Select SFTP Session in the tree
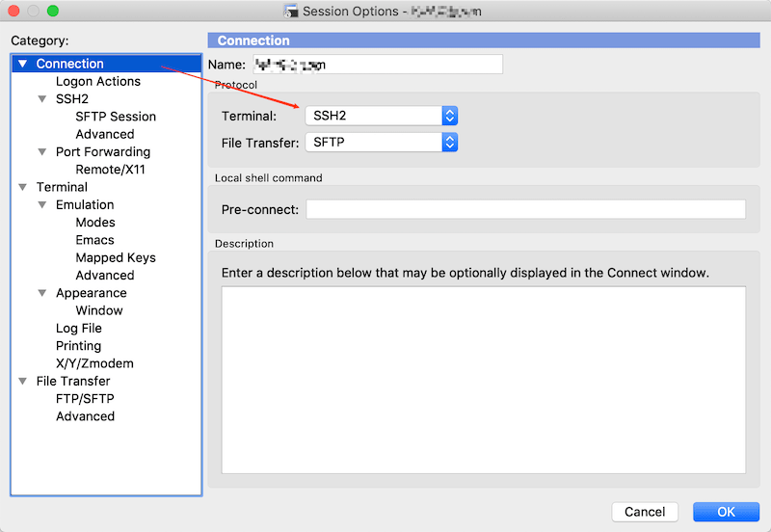The height and width of the screenshot is (532, 771). pos(116,117)
